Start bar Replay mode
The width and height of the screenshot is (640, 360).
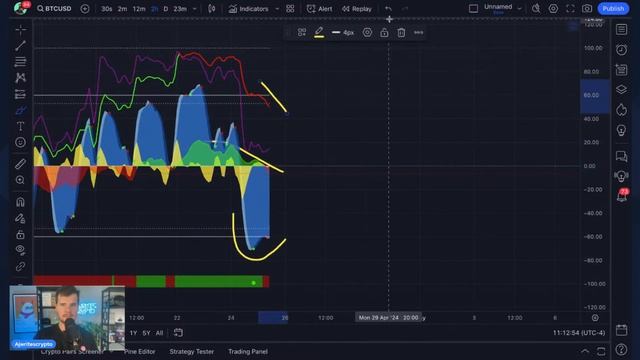[x=357, y=9]
